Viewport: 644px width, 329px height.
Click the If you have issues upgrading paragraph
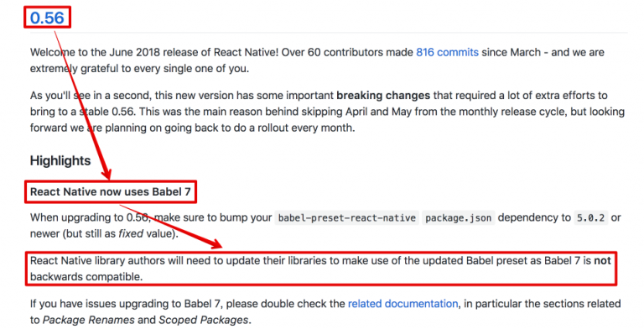coord(325,311)
